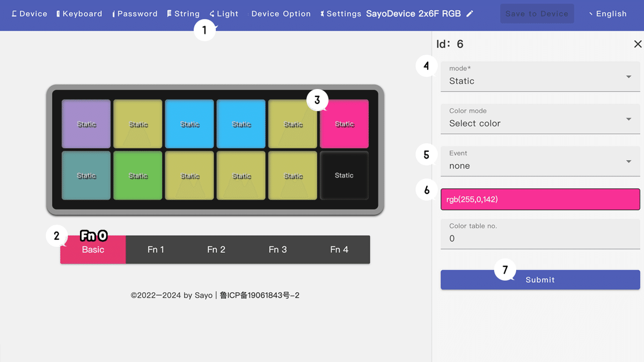This screenshot has height=362, width=644.
Task: Open Device Option in the top bar
Action: coord(280,14)
